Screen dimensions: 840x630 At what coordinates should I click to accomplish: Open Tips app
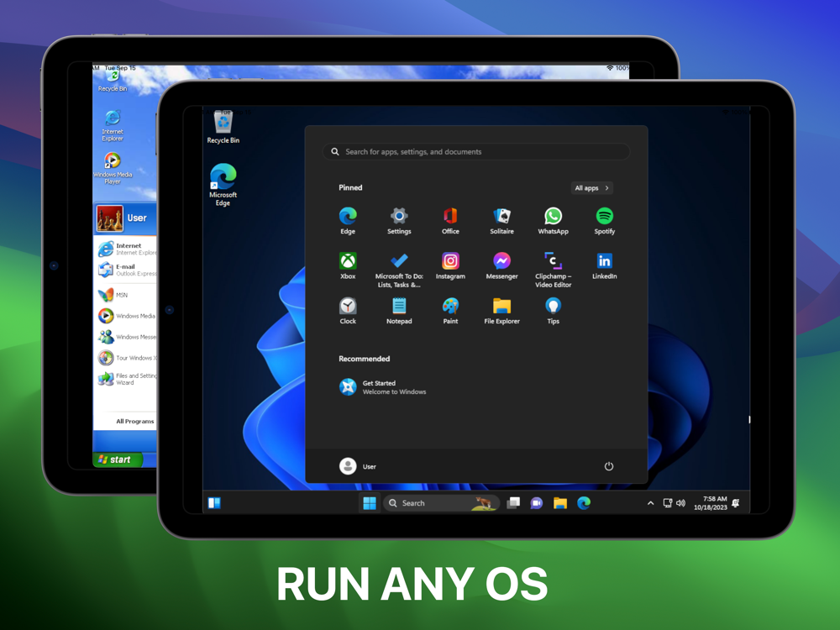click(x=554, y=310)
